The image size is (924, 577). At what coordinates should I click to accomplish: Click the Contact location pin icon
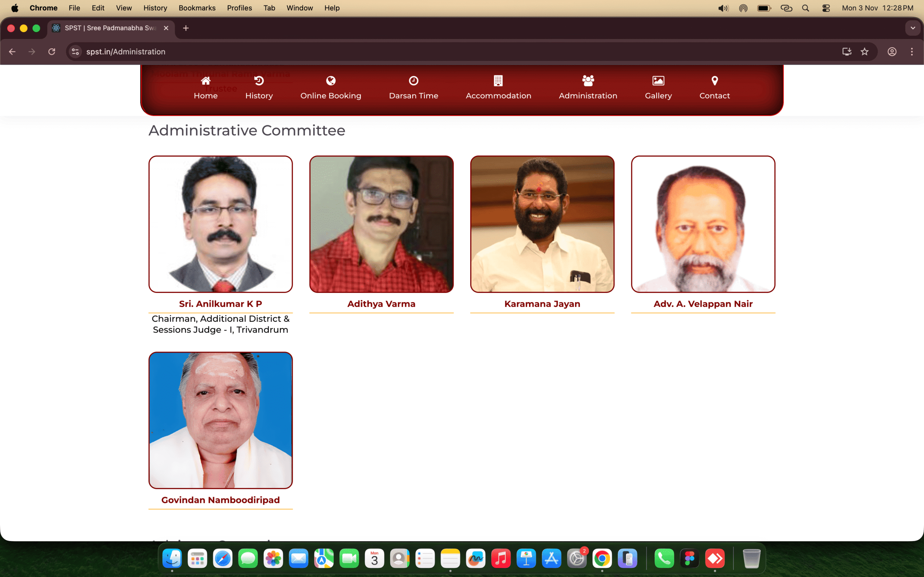(x=714, y=80)
